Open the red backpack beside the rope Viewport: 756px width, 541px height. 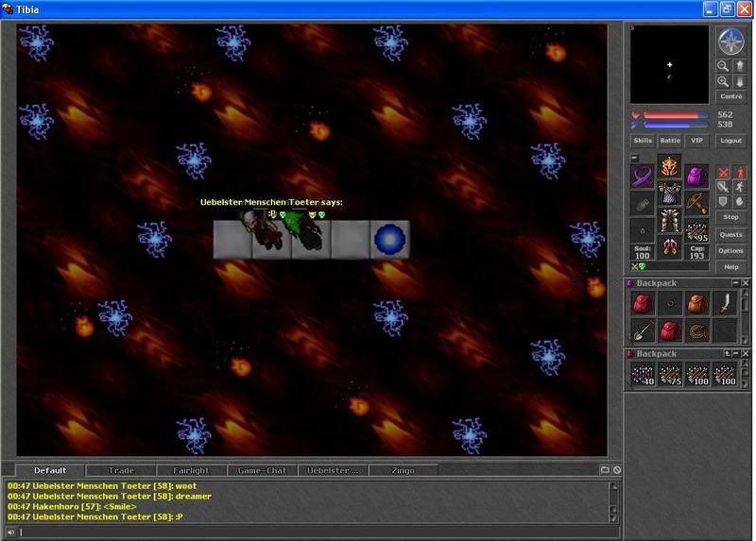[x=670, y=331]
